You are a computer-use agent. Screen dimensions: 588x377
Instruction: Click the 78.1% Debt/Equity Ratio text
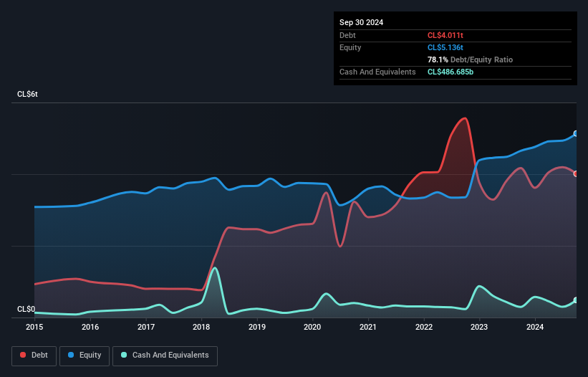click(470, 59)
